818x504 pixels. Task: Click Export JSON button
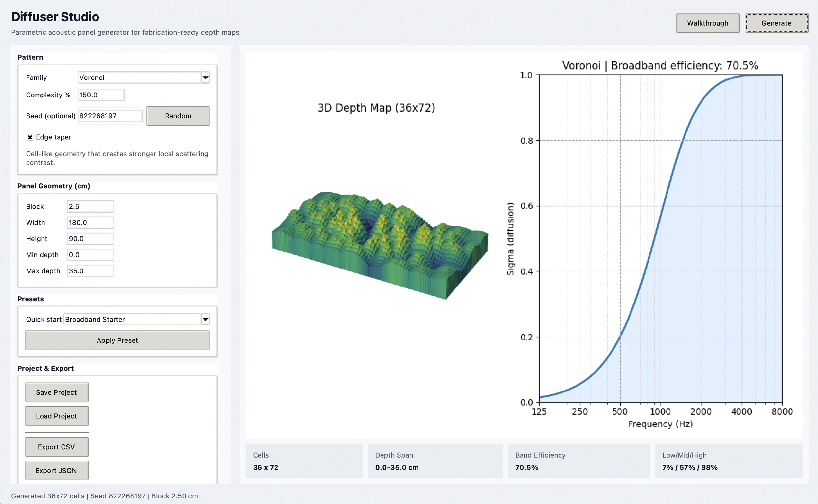coord(56,470)
